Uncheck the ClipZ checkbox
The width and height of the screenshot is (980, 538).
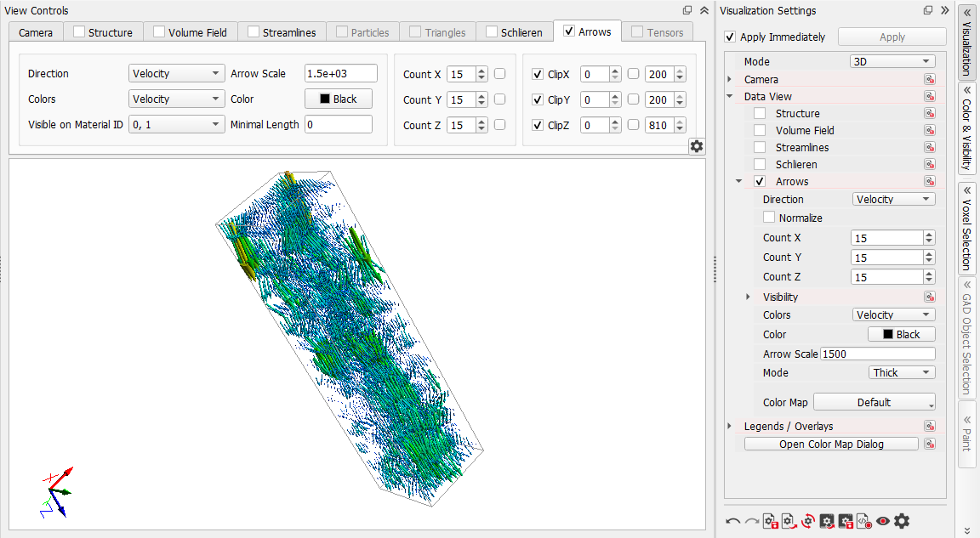click(538, 125)
